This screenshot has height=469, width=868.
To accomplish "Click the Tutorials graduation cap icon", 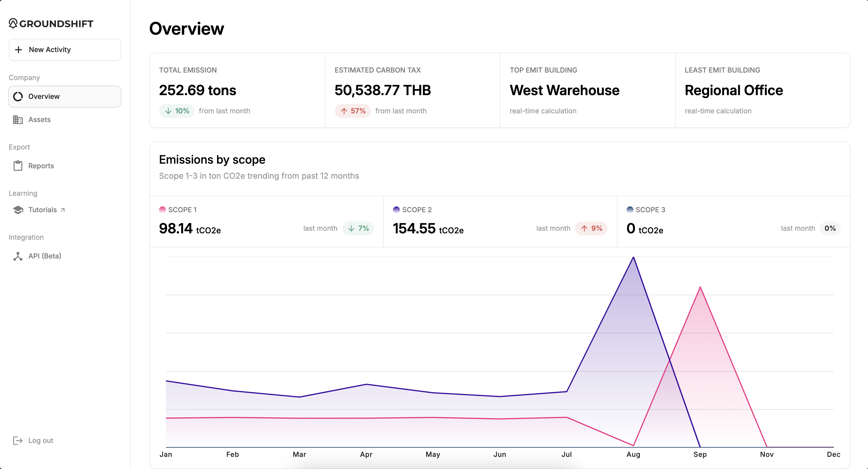I will tap(18, 210).
